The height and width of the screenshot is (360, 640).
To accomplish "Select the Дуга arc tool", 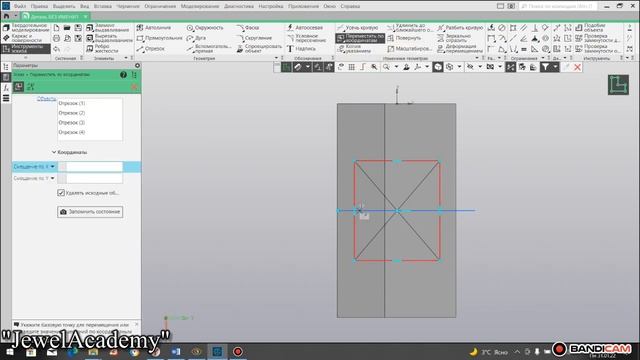I will (196, 38).
